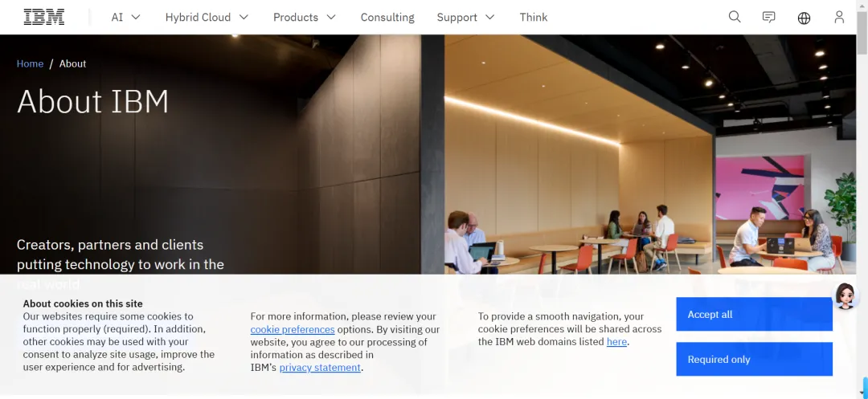Click the IBM logo

coord(43,17)
